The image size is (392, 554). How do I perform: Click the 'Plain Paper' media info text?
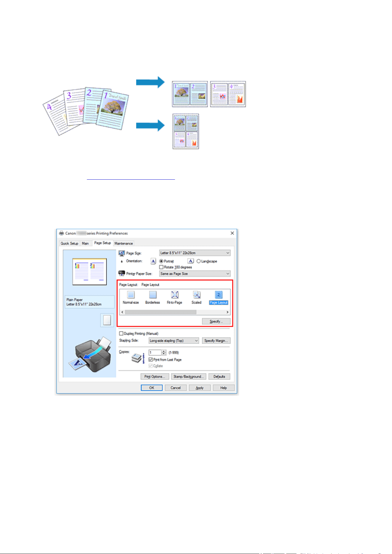(x=75, y=300)
